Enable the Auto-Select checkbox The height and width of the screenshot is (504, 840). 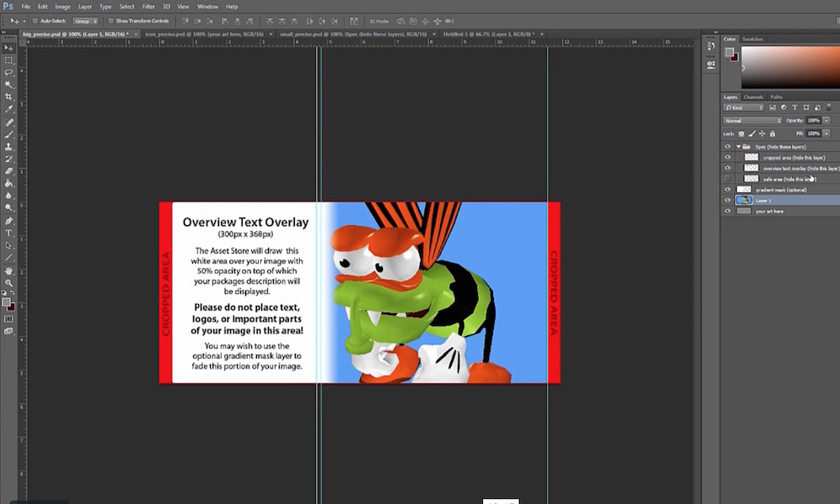(x=34, y=21)
